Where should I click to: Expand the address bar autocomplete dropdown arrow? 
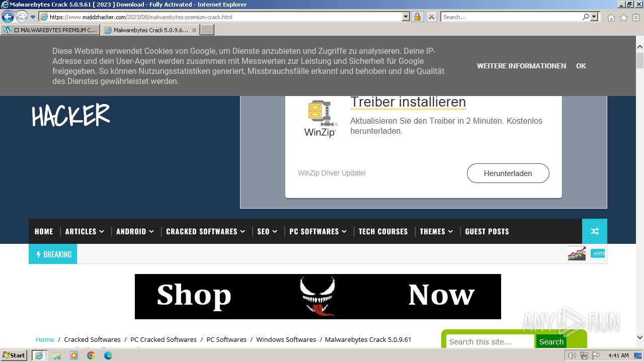(406, 17)
